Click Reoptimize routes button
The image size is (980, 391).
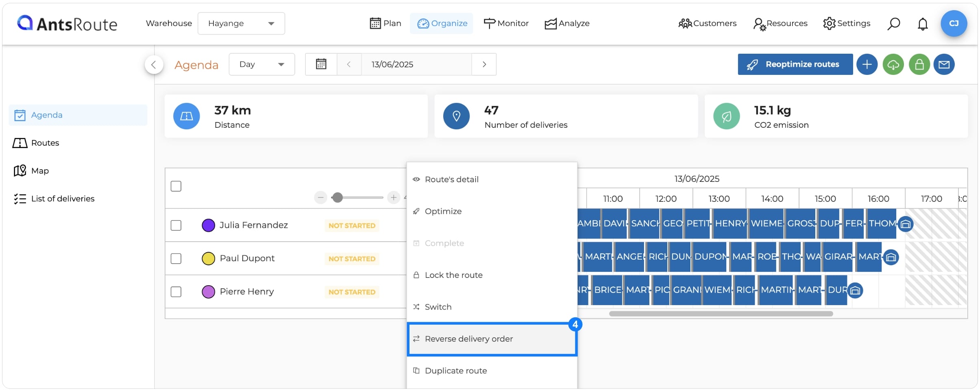point(795,64)
